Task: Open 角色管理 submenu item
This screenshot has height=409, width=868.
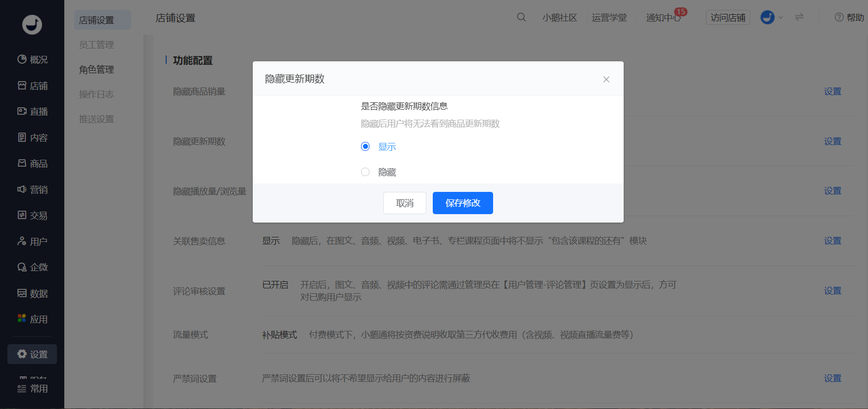Action: coord(96,69)
